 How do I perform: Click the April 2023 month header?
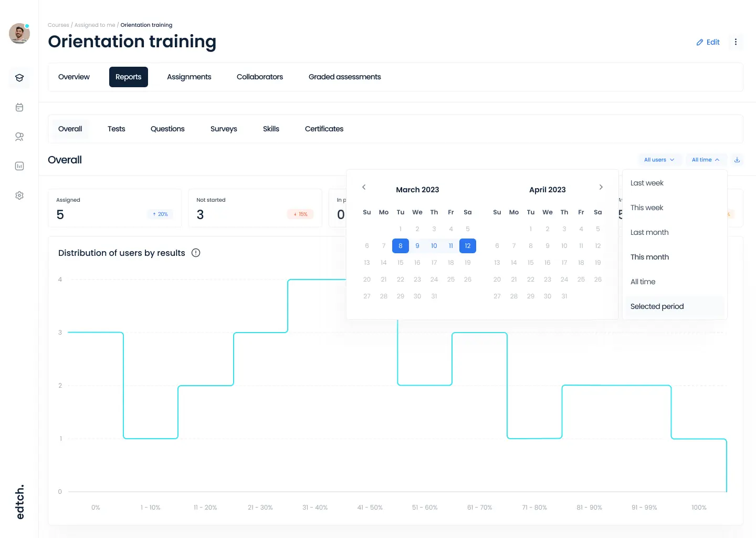(x=548, y=190)
